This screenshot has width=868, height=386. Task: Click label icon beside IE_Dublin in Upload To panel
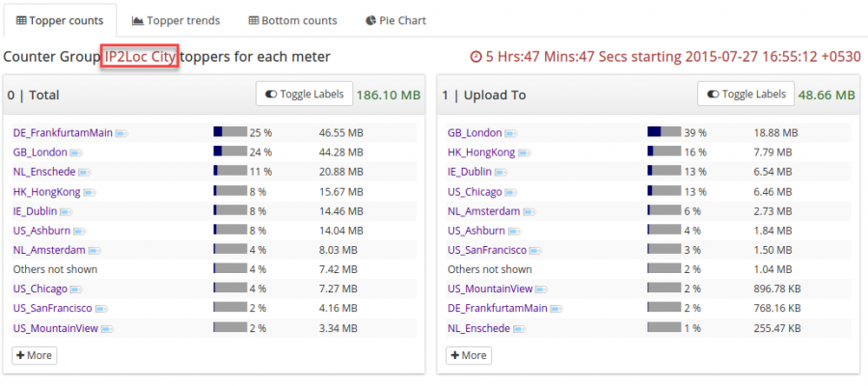point(500,173)
